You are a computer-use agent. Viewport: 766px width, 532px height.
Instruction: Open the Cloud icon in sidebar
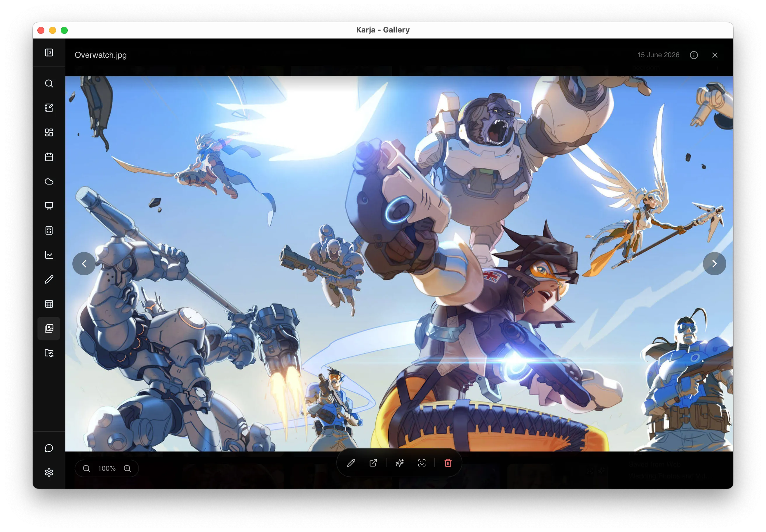(49, 182)
